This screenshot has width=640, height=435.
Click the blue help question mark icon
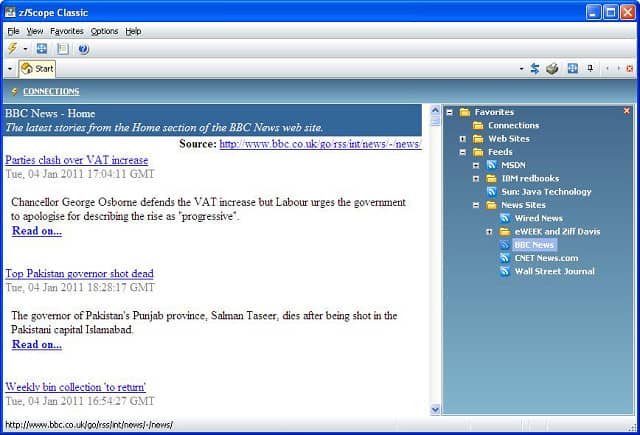[x=84, y=49]
